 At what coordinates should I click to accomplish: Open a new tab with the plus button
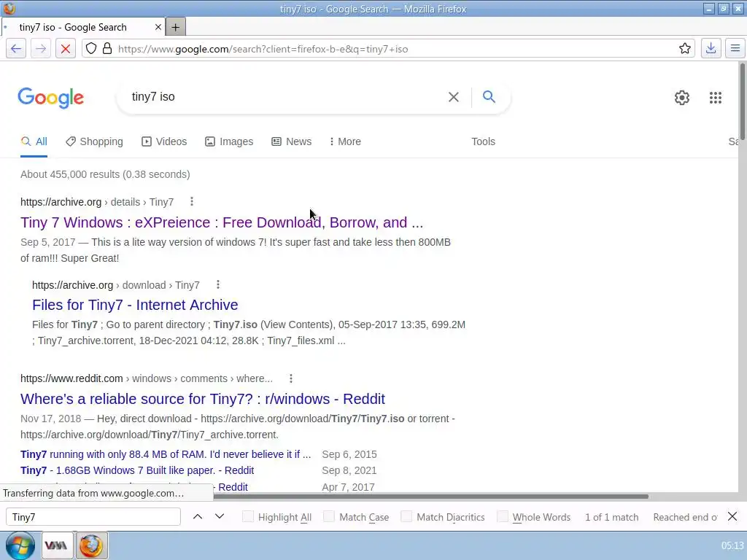point(175,28)
